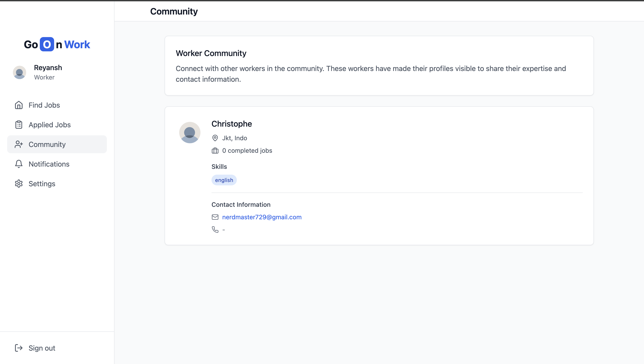644x364 pixels.
Task: Open Settings from the sidebar
Action: tap(42, 184)
